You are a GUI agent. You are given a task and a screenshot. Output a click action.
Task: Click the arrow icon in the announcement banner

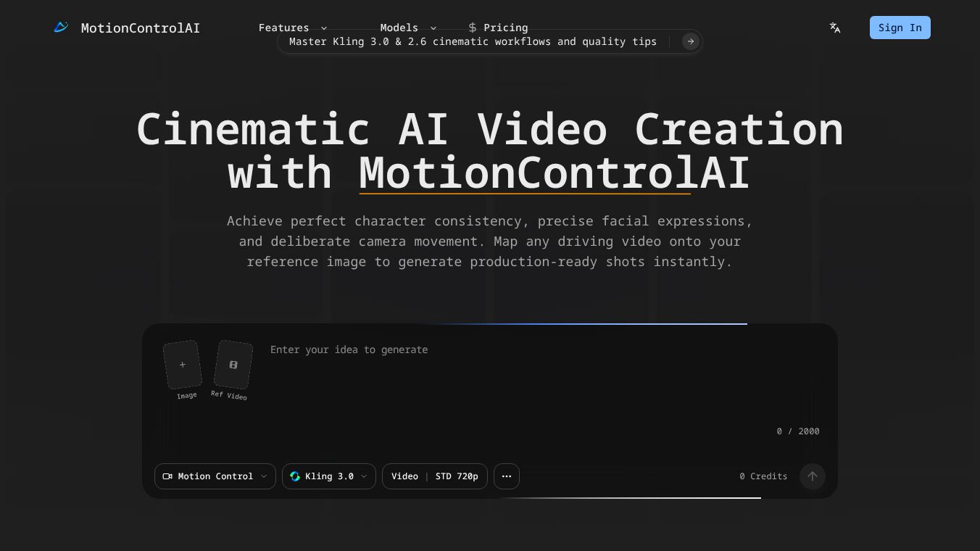[x=690, y=41]
